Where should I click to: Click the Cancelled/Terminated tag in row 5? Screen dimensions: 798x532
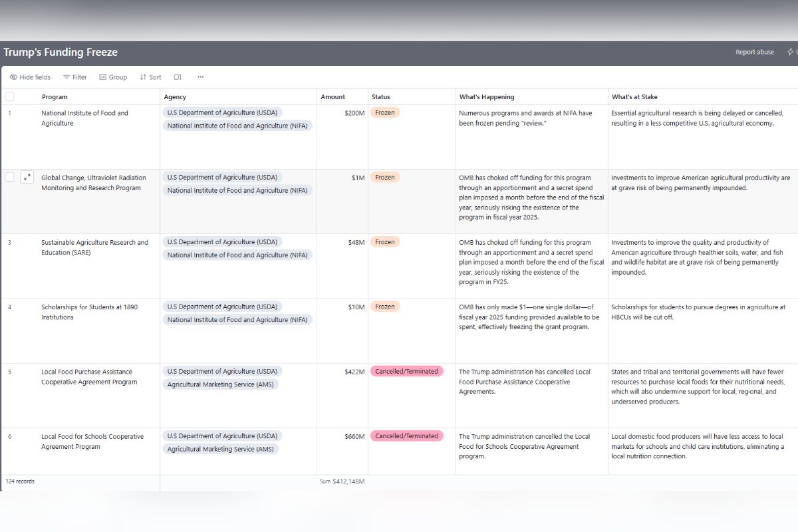406,372
